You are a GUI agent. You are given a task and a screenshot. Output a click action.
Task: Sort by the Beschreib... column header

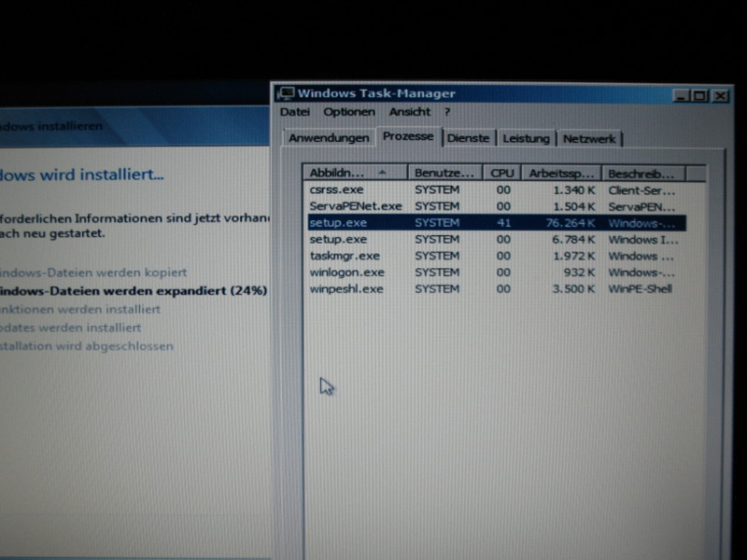(x=643, y=174)
